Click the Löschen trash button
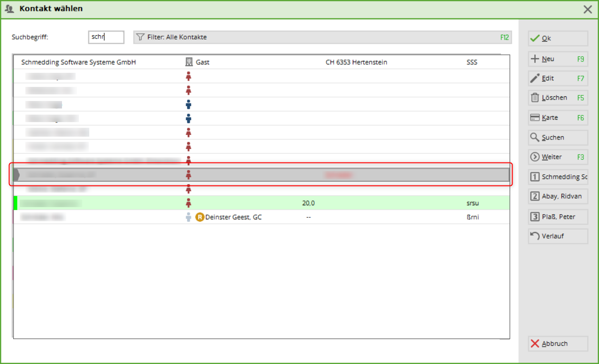The image size is (599, 364). (558, 98)
